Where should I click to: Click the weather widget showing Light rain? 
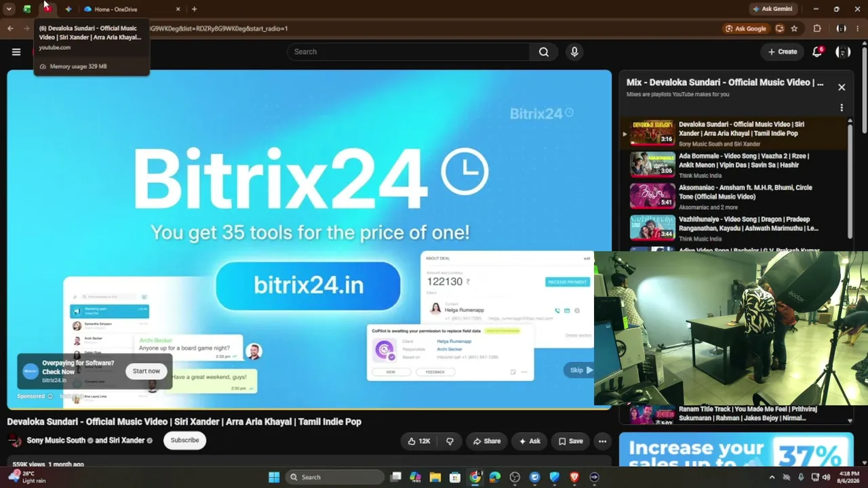coord(26,477)
